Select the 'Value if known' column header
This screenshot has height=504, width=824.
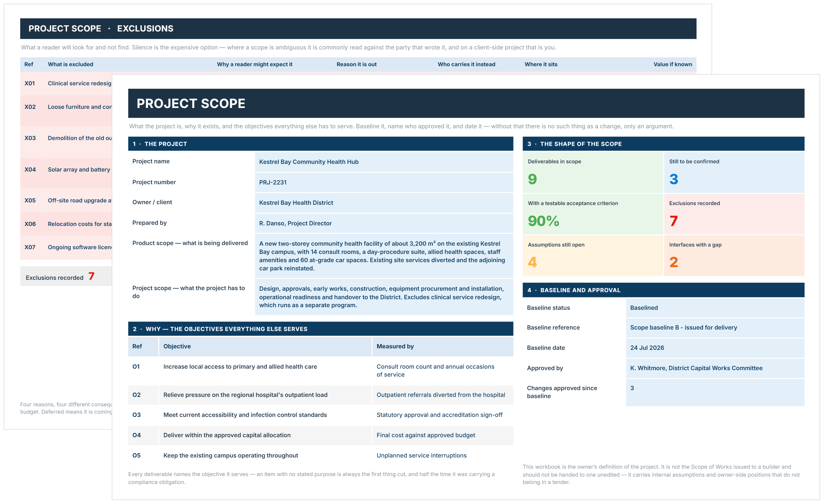pos(672,64)
